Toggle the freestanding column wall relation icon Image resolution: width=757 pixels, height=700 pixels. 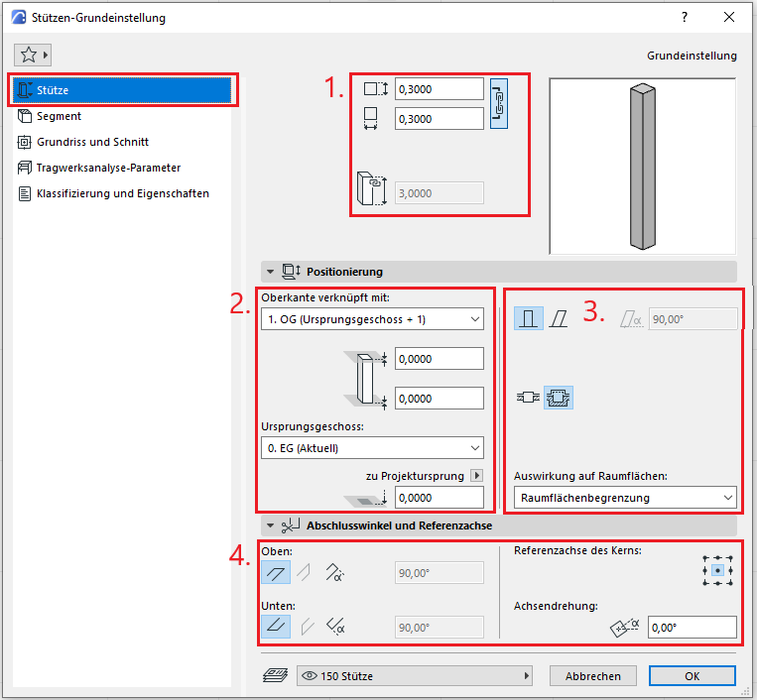(x=528, y=399)
